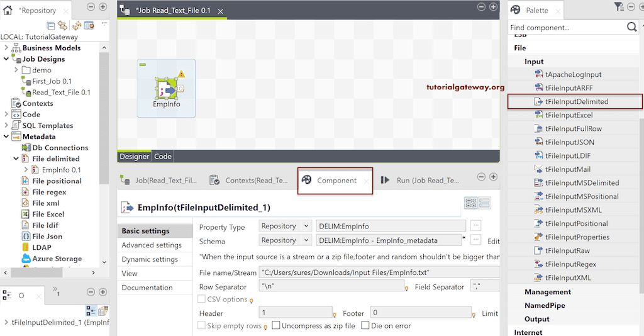644x336 pixels.
Task: Click the Repository home icon
Action: tap(8, 10)
